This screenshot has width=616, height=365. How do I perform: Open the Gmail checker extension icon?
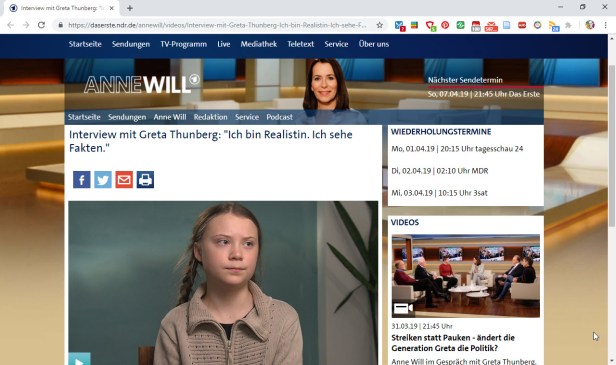(x=491, y=26)
